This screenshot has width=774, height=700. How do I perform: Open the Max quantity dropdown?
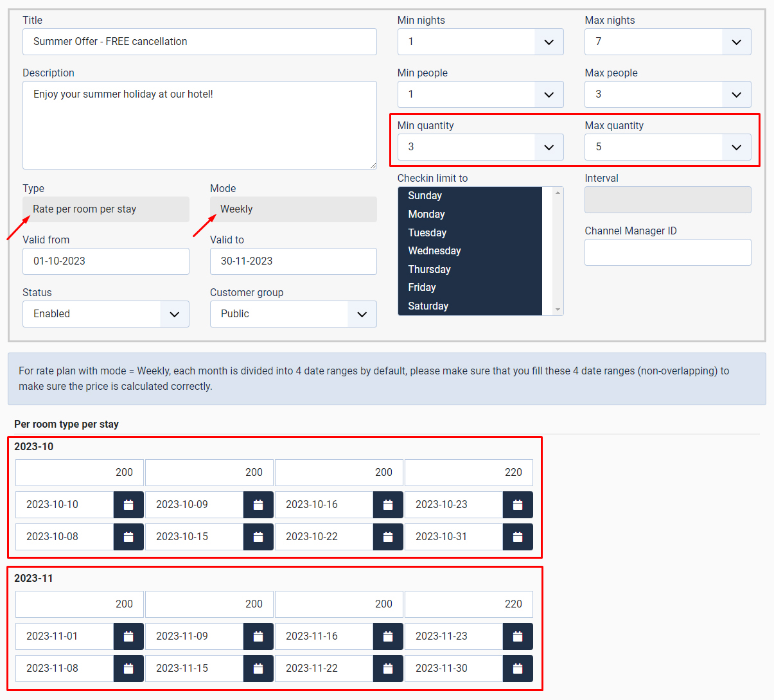[736, 147]
